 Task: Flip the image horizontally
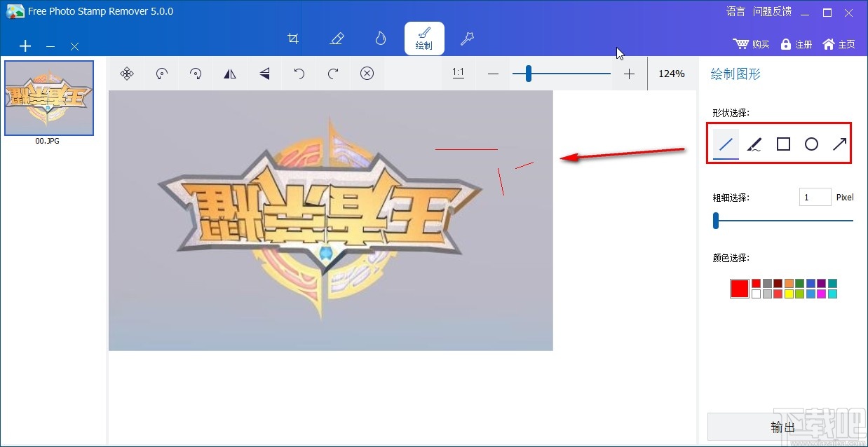pyautogui.click(x=229, y=73)
